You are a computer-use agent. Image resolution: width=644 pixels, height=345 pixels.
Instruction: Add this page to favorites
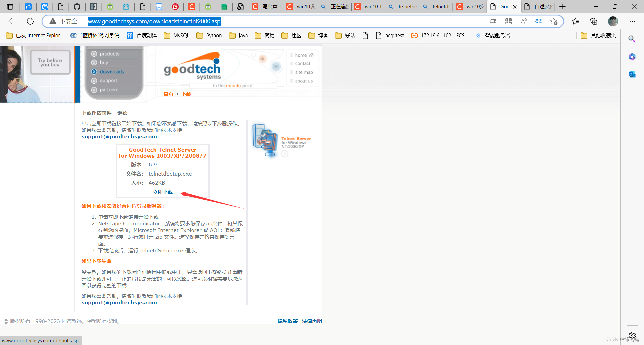click(554, 21)
